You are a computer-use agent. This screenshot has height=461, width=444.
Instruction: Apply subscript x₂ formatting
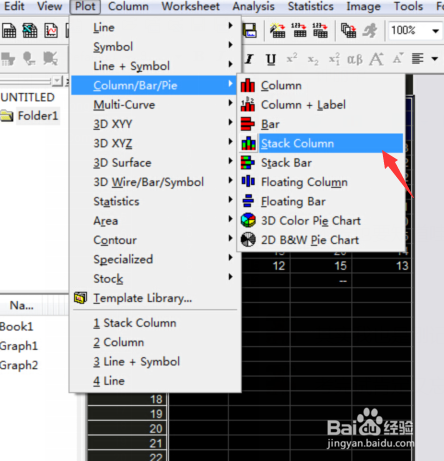tap(313, 60)
